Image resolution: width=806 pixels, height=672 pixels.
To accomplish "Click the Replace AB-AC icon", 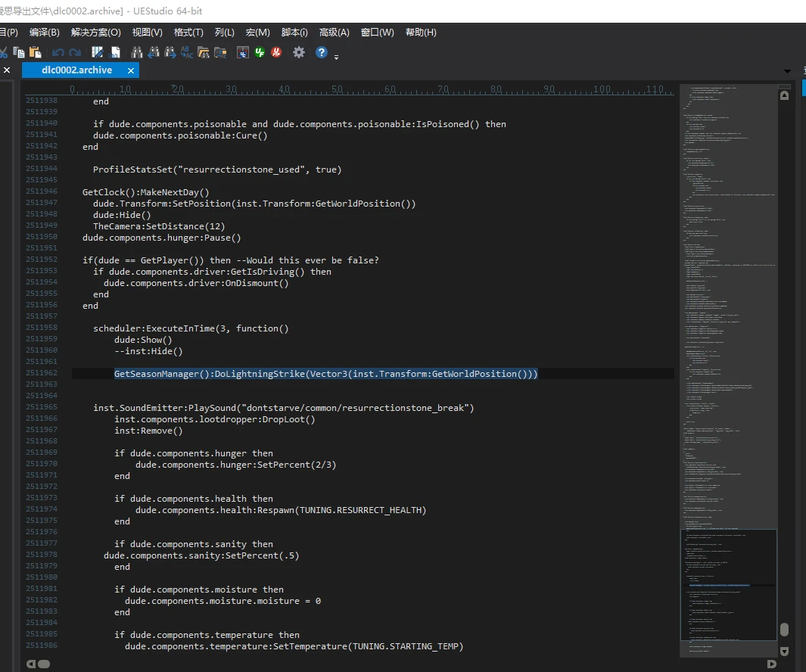I will click(187, 52).
